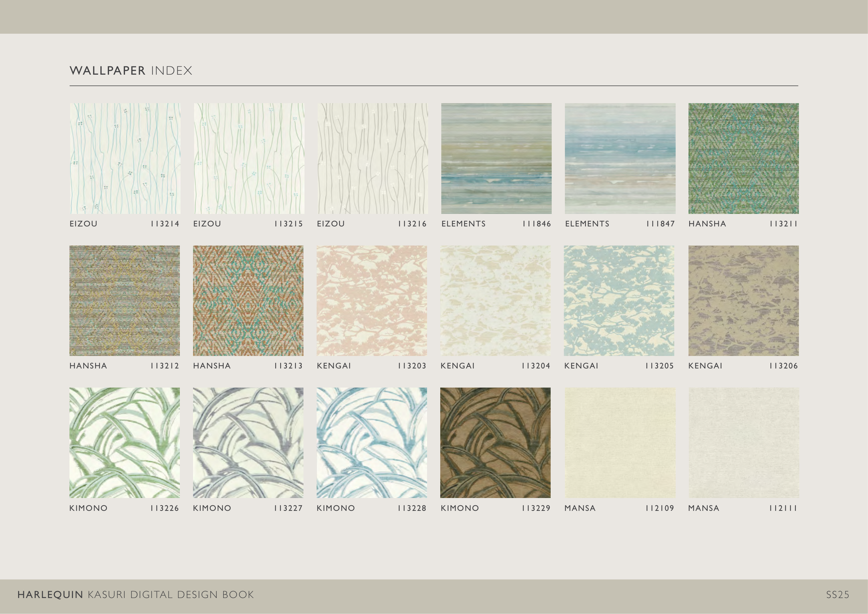The image size is (868, 614).
Task: Click the green Hansha 113211 swatch
Action: (743, 158)
